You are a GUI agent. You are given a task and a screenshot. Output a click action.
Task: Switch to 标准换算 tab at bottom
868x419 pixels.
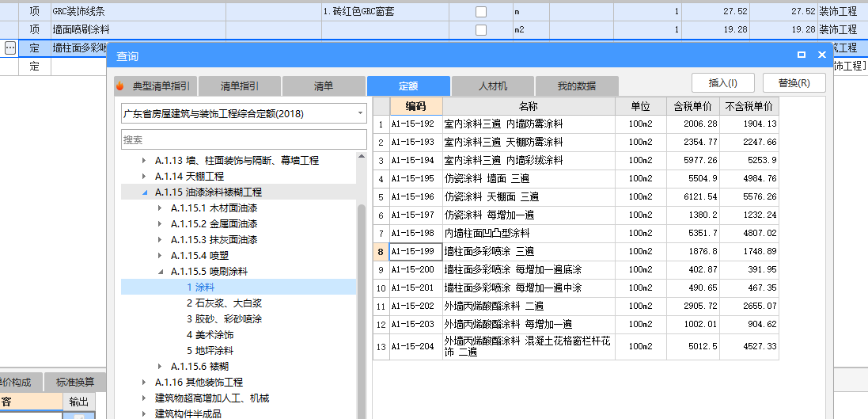74,383
